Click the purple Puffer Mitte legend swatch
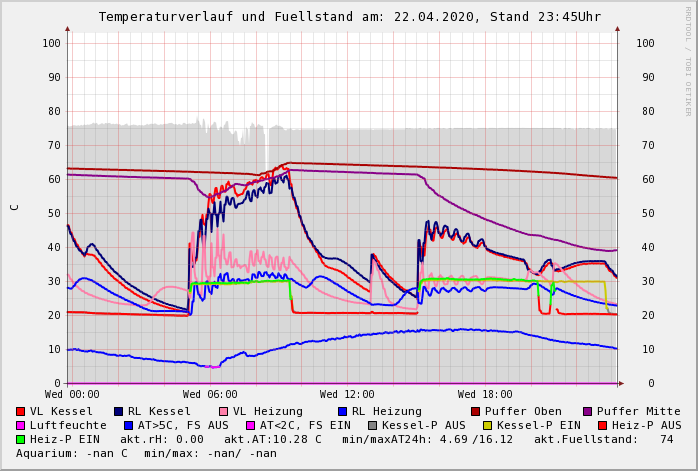This screenshot has width=698, height=471. pyautogui.click(x=588, y=411)
